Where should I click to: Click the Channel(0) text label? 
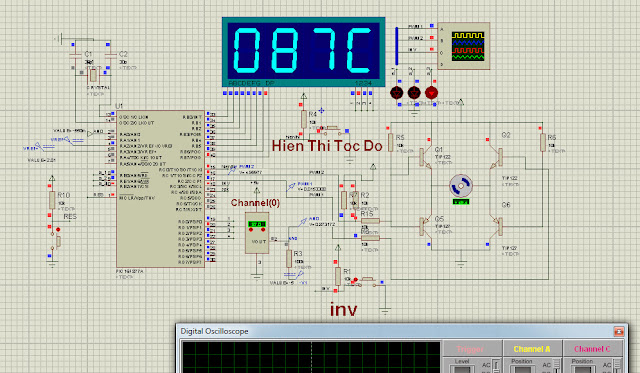coord(255,202)
